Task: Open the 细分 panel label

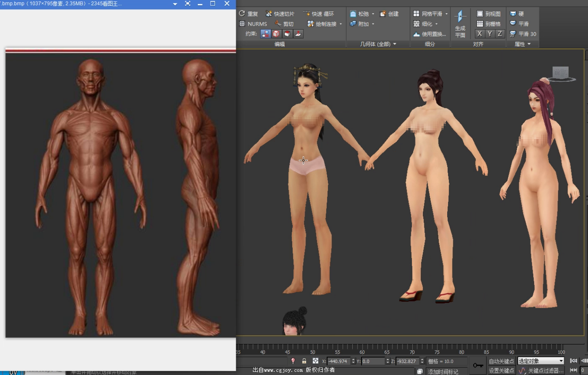Action: tap(430, 44)
